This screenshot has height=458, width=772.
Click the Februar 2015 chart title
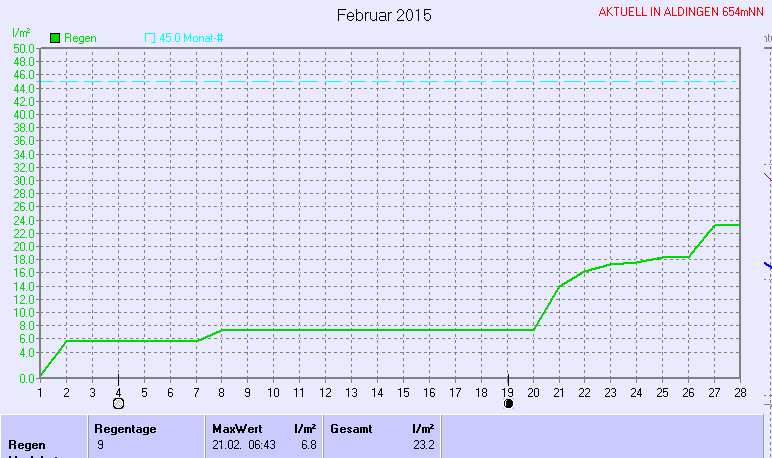coord(384,16)
